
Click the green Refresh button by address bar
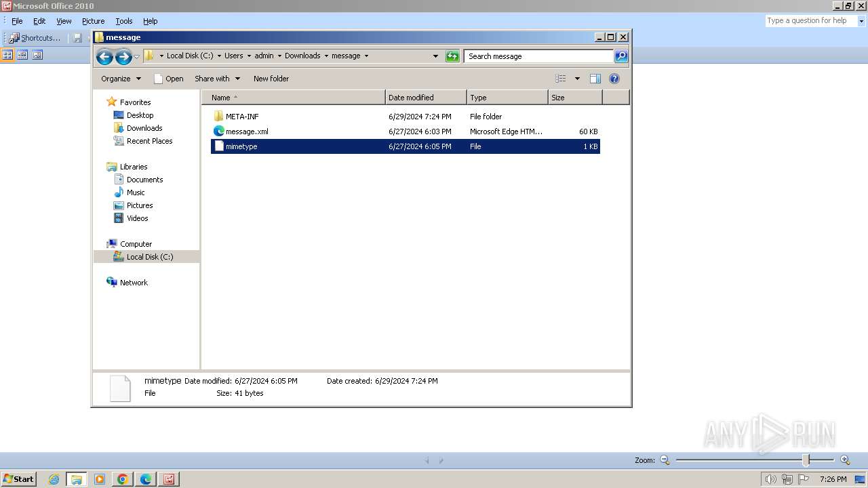click(x=452, y=56)
